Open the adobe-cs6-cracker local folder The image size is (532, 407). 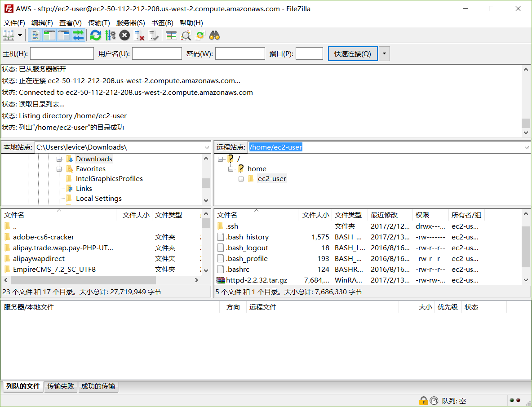pos(44,237)
